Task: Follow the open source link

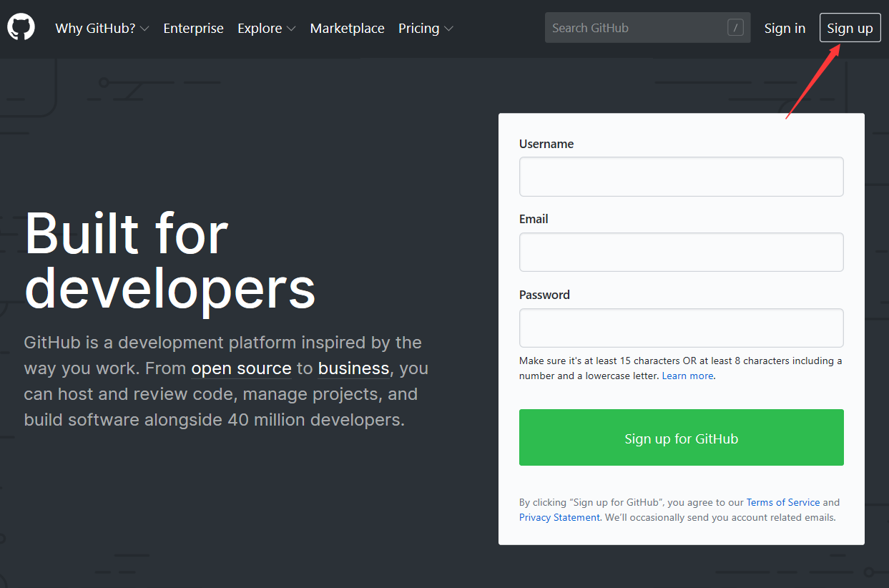Action: [241, 368]
